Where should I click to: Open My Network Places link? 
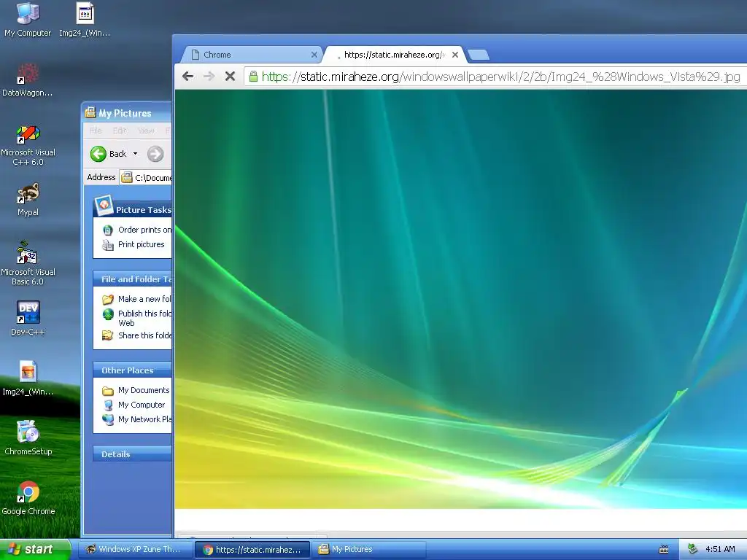(144, 419)
